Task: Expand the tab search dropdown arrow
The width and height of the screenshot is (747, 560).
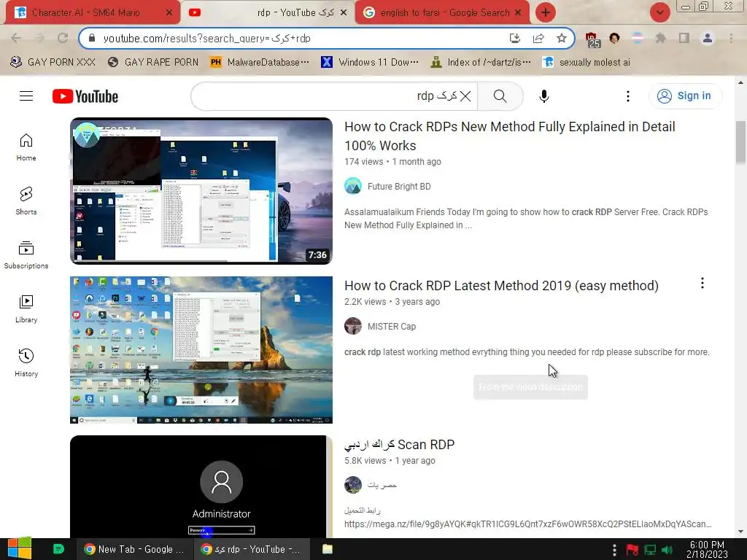Action: pyautogui.click(x=659, y=12)
